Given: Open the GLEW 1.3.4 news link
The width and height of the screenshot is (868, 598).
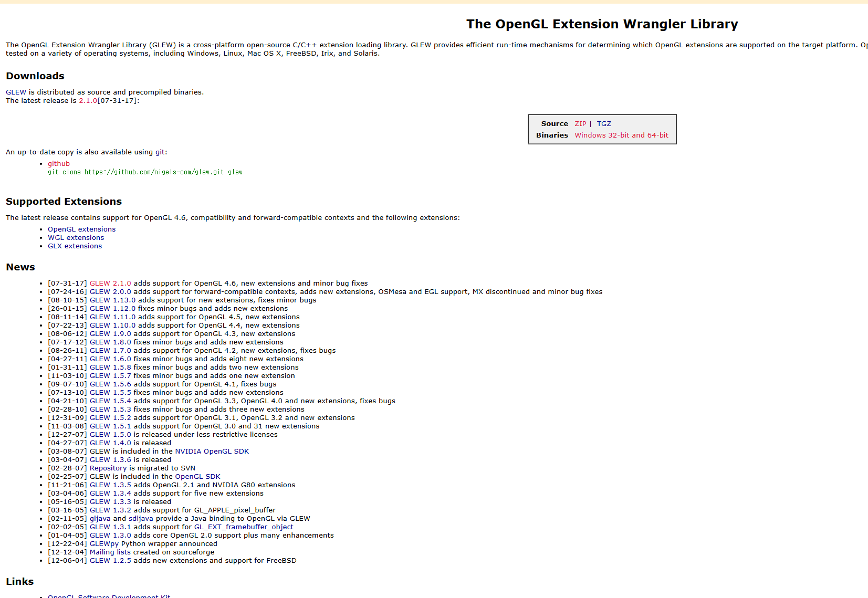Looking at the screenshot, I should pos(110,494).
